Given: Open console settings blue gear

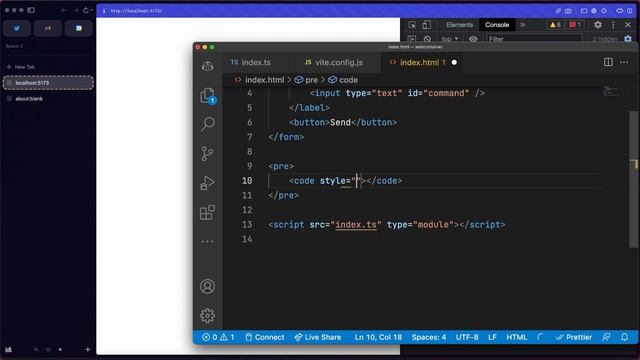Looking at the screenshot, I should pos(628,38).
